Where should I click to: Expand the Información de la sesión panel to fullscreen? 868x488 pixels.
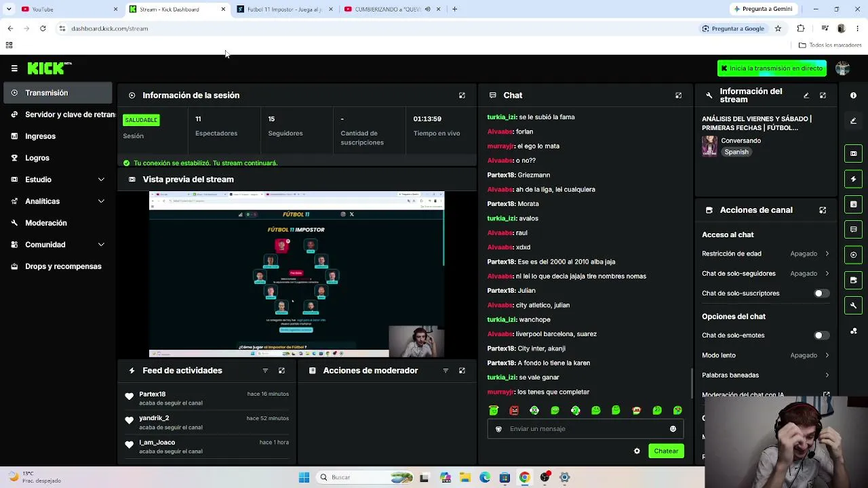click(462, 96)
